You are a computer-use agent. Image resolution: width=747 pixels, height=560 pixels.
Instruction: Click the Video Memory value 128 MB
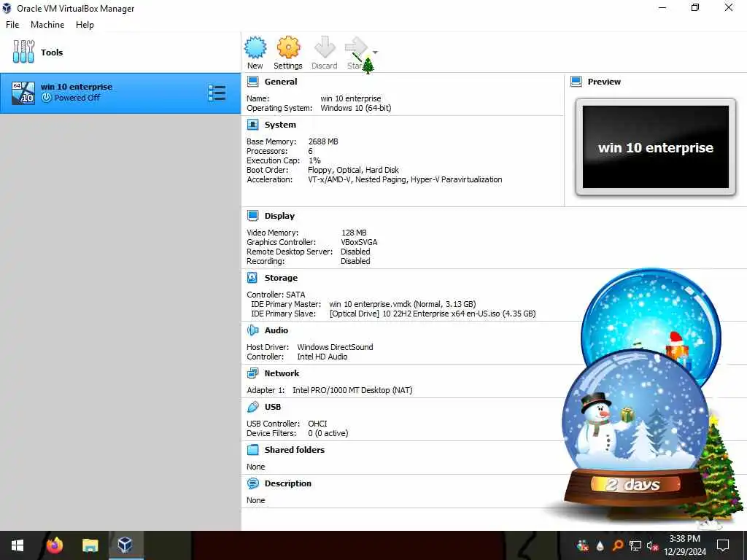pyautogui.click(x=354, y=233)
